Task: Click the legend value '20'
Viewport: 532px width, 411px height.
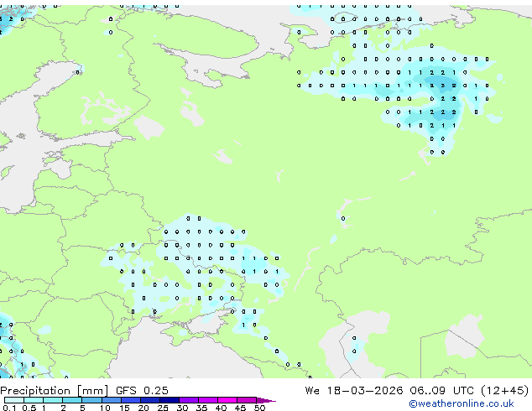Action: [x=143, y=408]
